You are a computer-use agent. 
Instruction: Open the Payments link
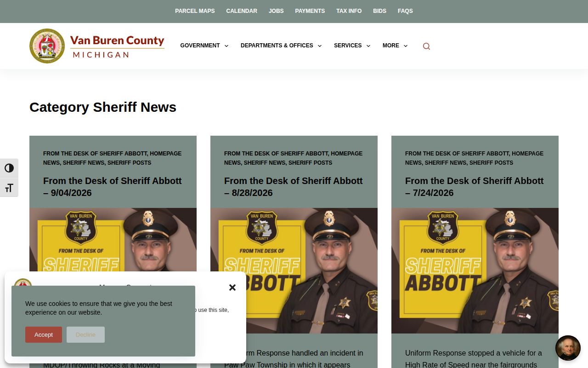click(310, 11)
